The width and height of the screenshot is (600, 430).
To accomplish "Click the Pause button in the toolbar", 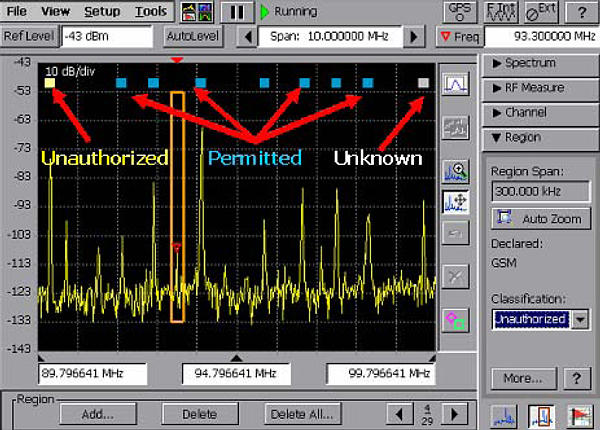I will coord(237,12).
